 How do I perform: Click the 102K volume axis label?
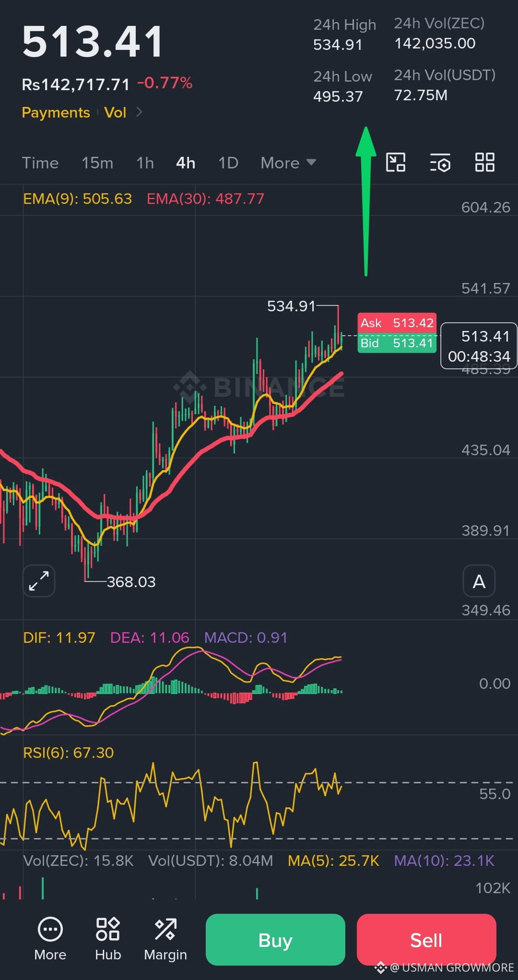click(x=493, y=888)
